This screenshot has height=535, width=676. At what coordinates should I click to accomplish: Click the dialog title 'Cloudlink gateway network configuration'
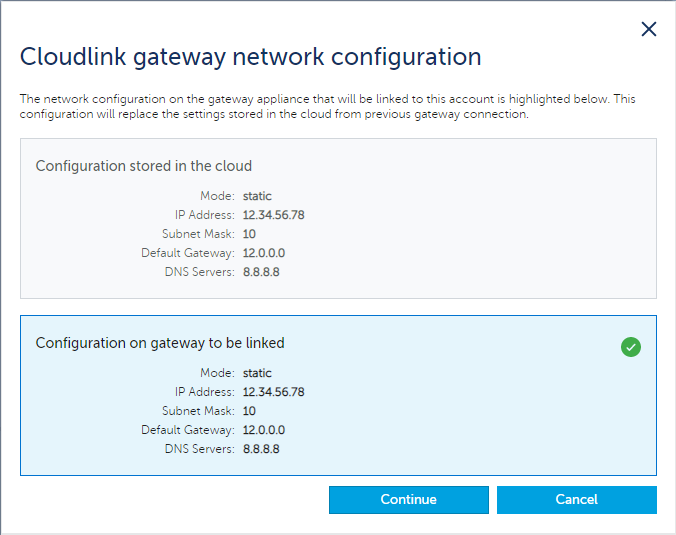click(x=251, y=56)
